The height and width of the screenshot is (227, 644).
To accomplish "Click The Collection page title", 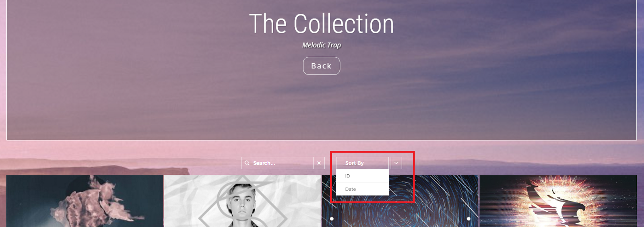I will [x=322, y=24].
